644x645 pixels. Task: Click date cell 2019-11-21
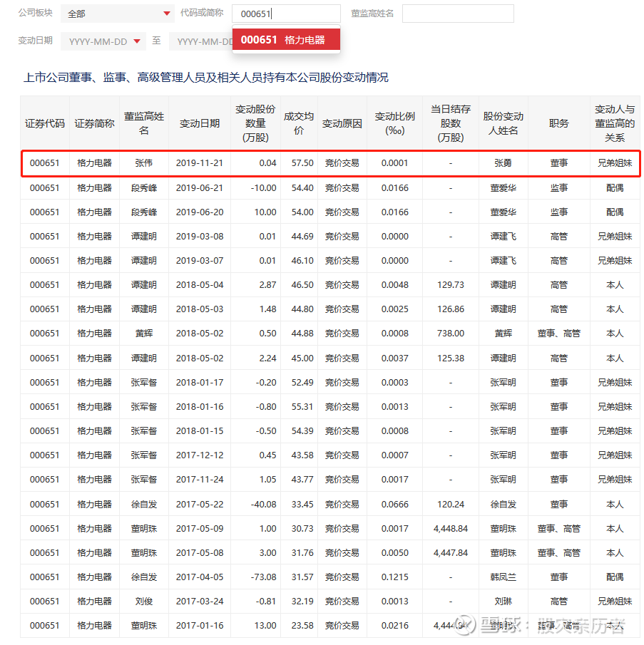click(x=200, y=163)
